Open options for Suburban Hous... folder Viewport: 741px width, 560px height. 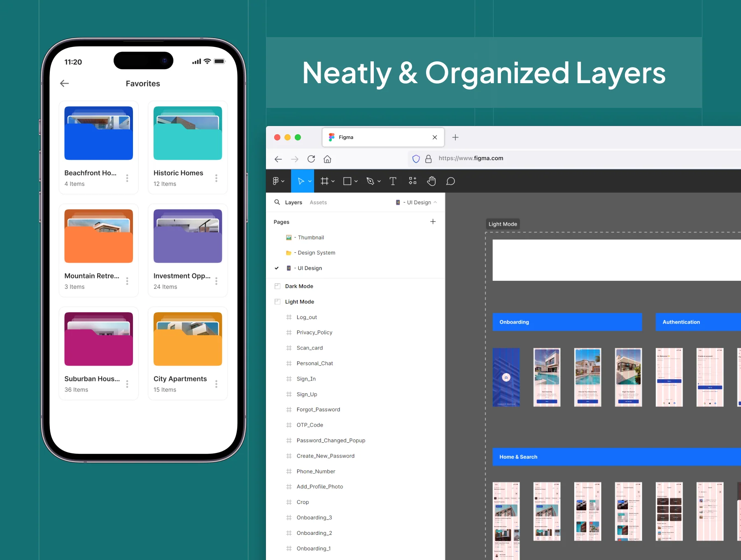[x=127, y=384]
